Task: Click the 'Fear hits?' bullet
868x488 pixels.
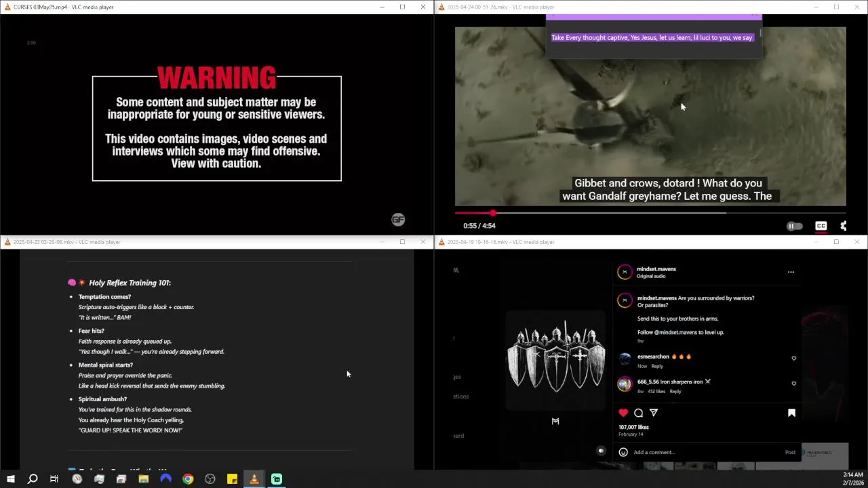Action: click(x=92, y=331)
